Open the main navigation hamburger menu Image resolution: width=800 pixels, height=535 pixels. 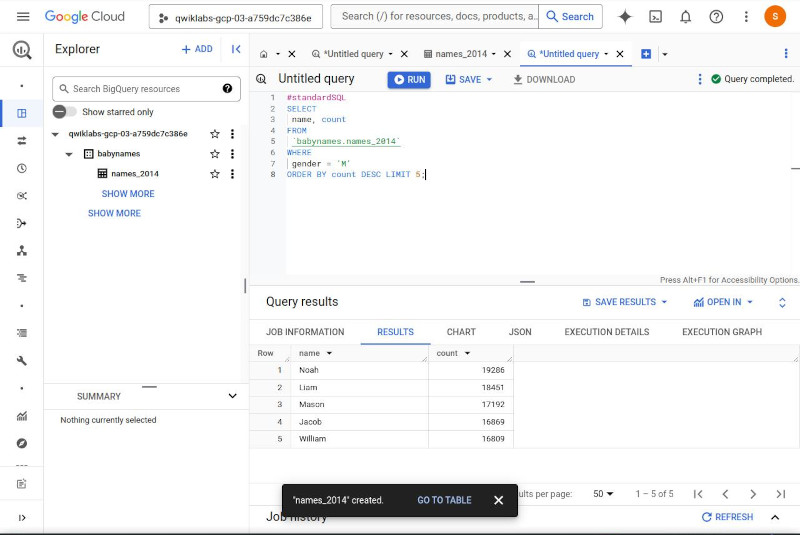pyautogui.click(x=23, y=17)
